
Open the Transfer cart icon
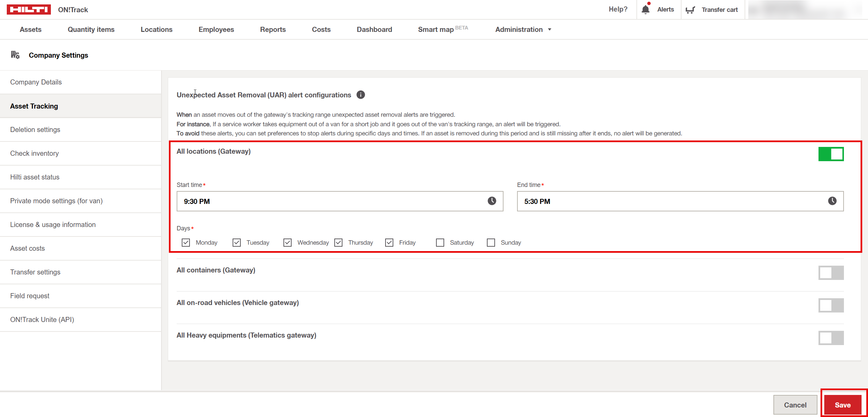click(x=690, y=10)
